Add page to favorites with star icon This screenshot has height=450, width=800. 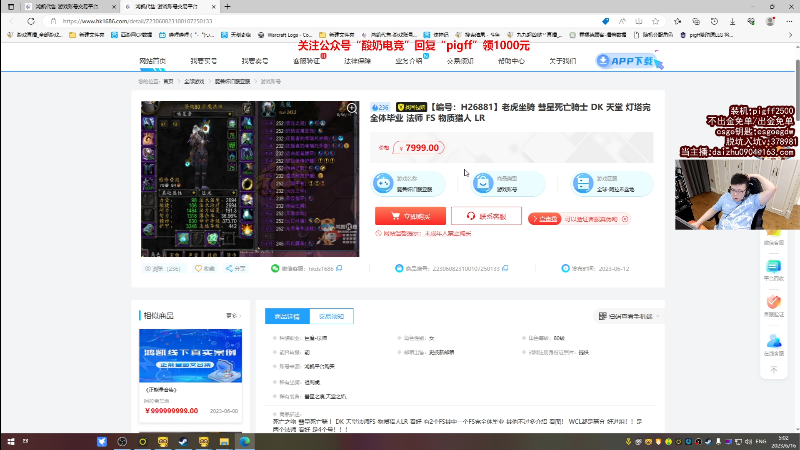(656, 21)
